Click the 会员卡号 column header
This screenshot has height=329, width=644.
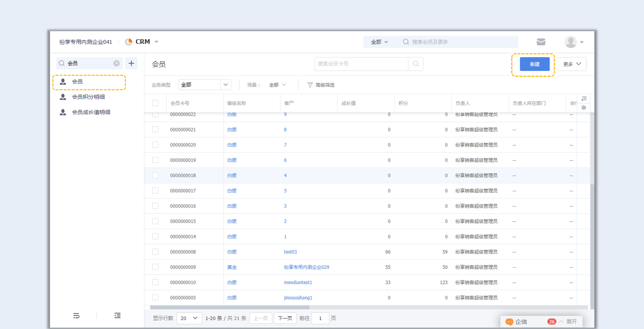180,103
